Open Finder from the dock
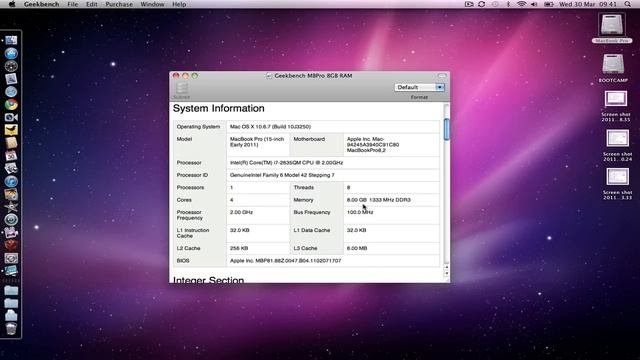Viewport: 640px width, 360px height. tap(11, 40)
